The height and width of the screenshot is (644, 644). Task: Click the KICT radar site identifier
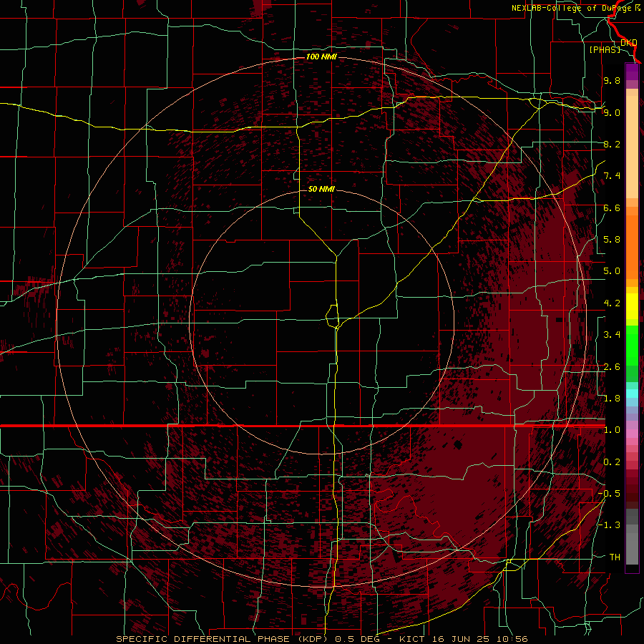[x=414, y=639]
